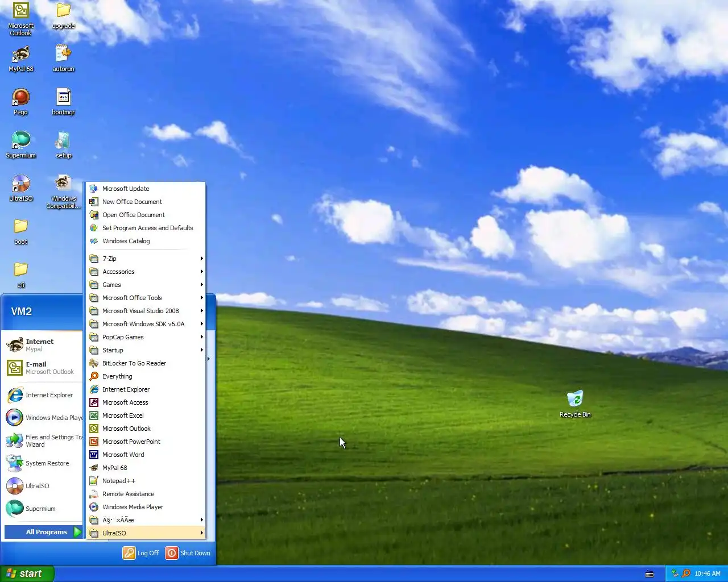The height and width of the screenshot is (582, 728).
Task: Select Pego desktop shortcut
Action: pyautogui.click(x=21, y=102)
